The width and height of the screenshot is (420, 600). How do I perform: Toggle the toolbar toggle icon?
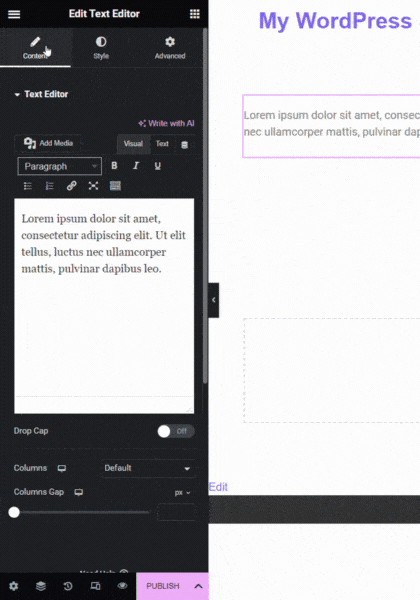pyautogui.click(x=115, y=186)
